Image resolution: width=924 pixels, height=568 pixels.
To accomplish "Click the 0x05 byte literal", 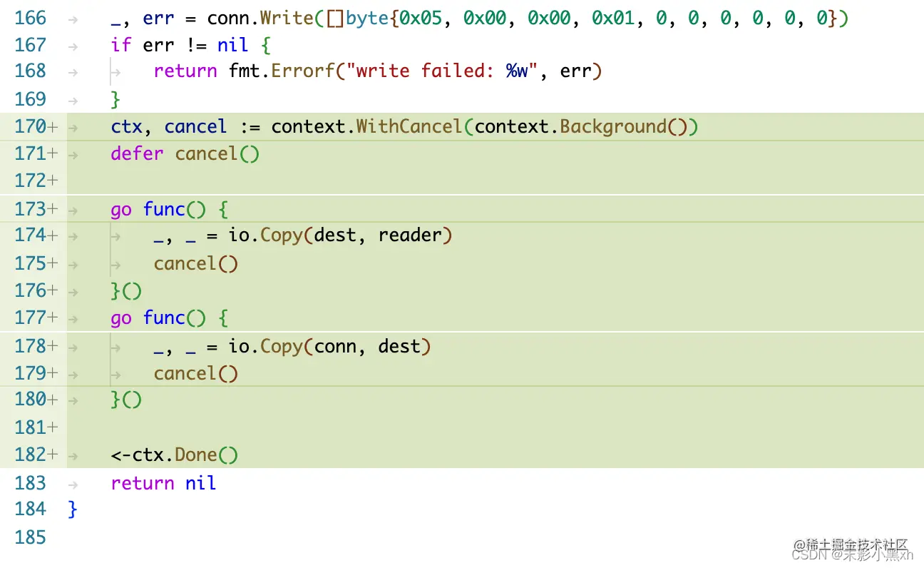I will (x=421, y=18).
